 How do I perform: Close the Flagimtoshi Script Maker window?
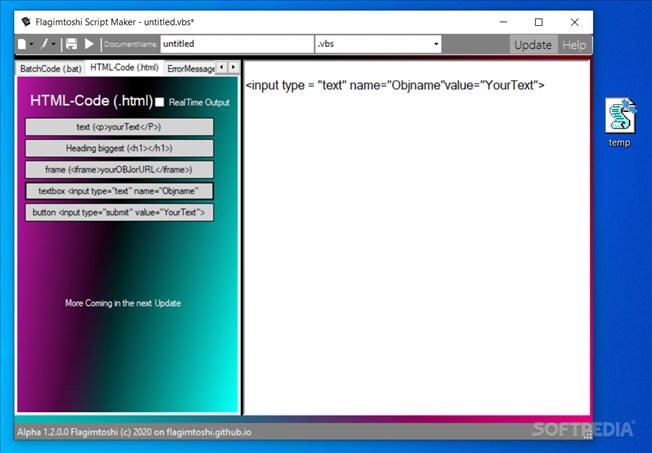coord(575,22)
